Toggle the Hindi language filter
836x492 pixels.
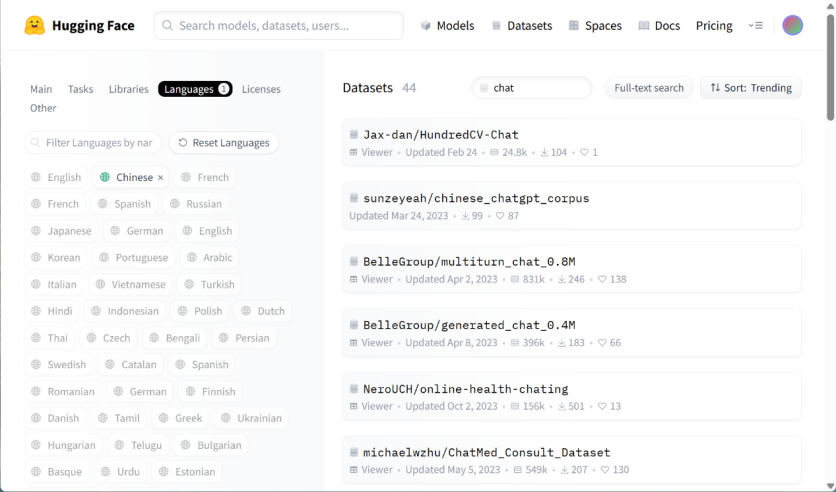tap(52, 311)
